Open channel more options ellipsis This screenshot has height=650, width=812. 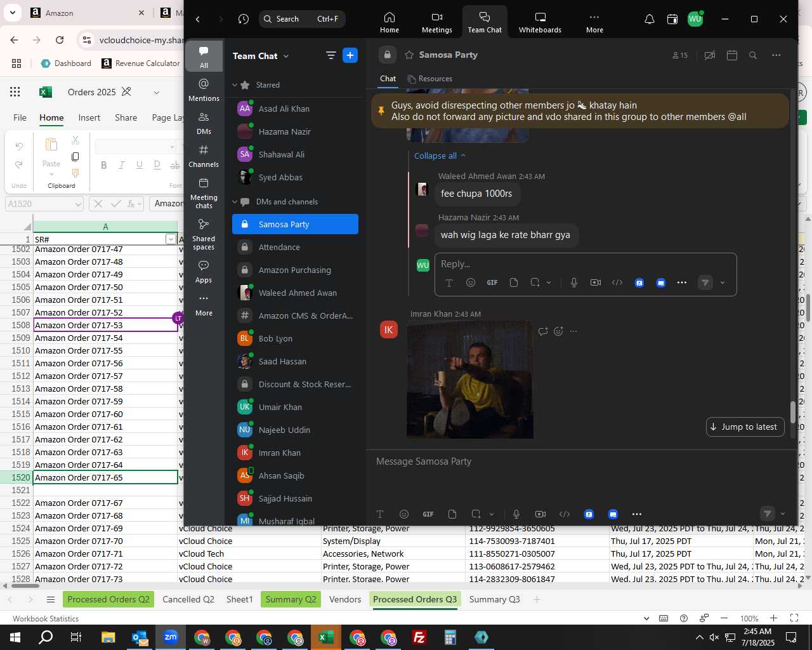point(776,55)
